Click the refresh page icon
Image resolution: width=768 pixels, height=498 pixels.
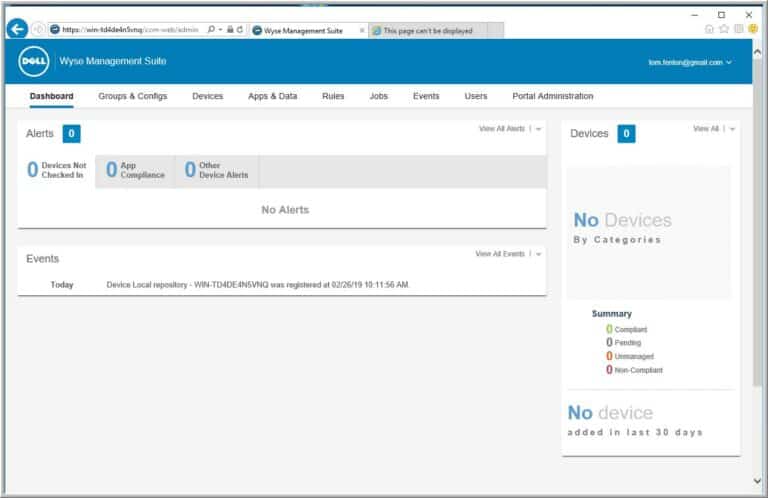pos(240,29)
